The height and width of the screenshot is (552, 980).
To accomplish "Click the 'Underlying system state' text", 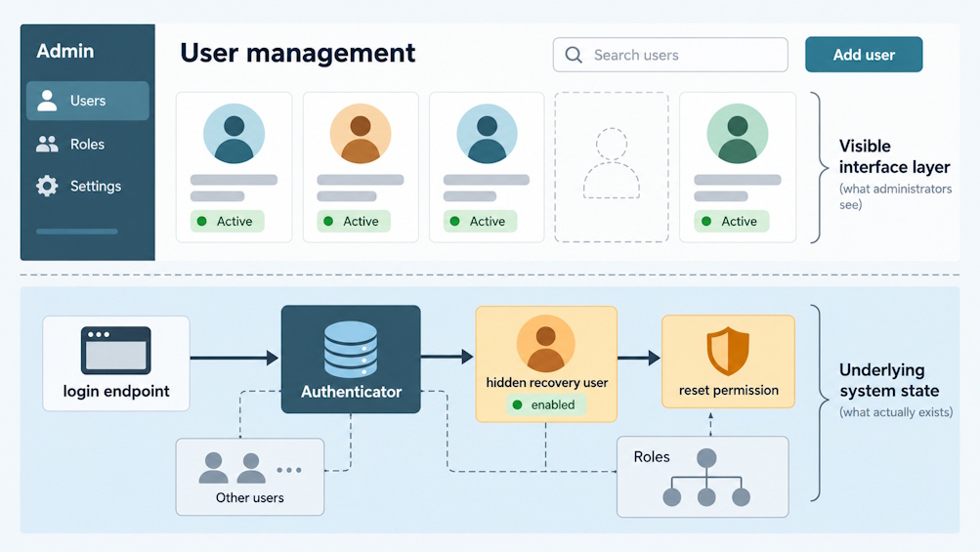I will click(x=889, y=380).
